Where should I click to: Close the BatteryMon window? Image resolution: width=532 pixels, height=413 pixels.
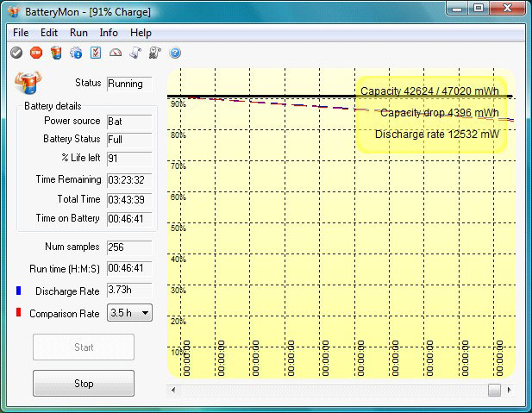[x=508, y=8]
